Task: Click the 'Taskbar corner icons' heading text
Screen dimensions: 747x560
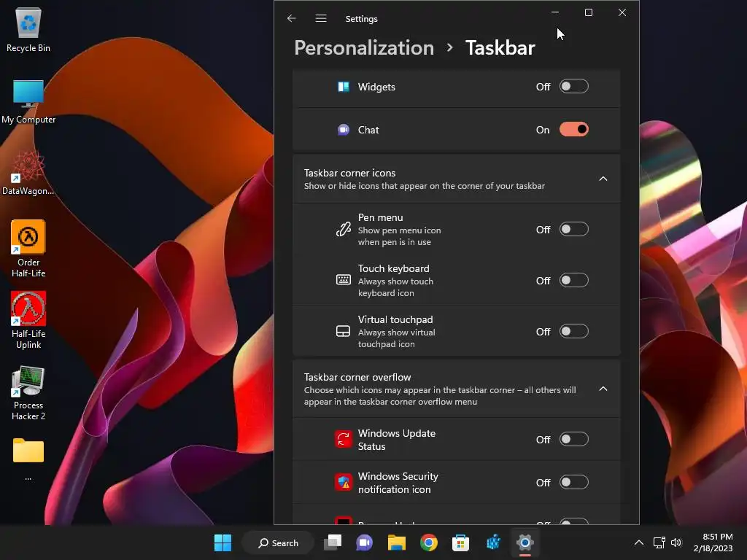Action: [349, 173]
